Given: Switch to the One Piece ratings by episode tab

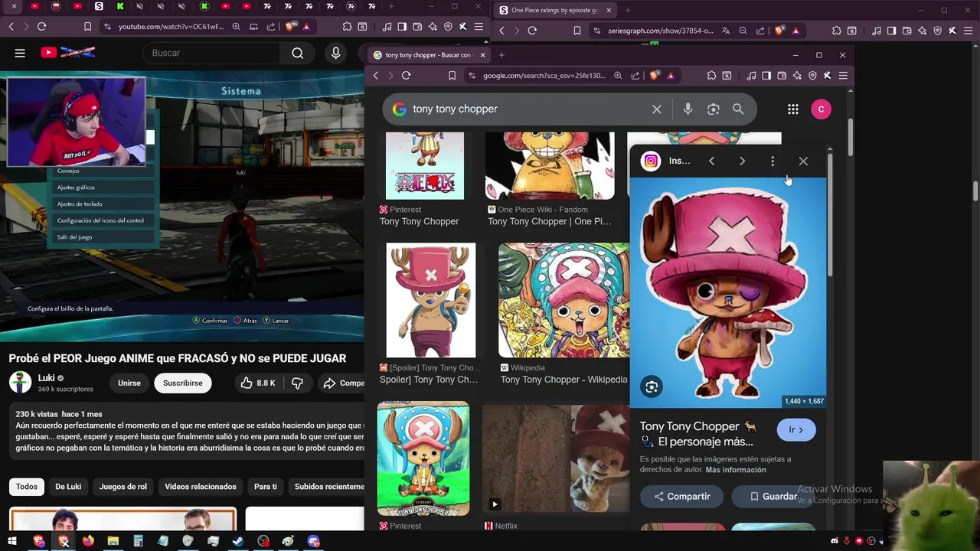Looking at the screenshot, I should click(x=554, y=10).
